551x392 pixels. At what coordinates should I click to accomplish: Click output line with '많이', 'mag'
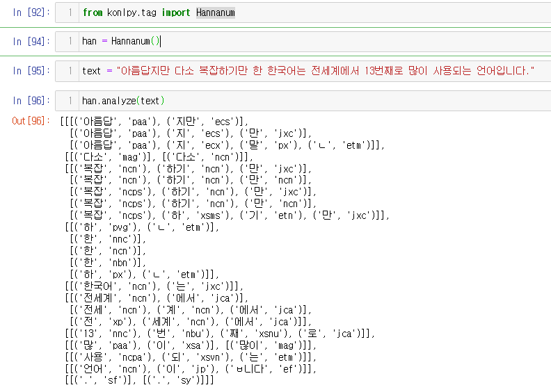[x=191, y=345]
